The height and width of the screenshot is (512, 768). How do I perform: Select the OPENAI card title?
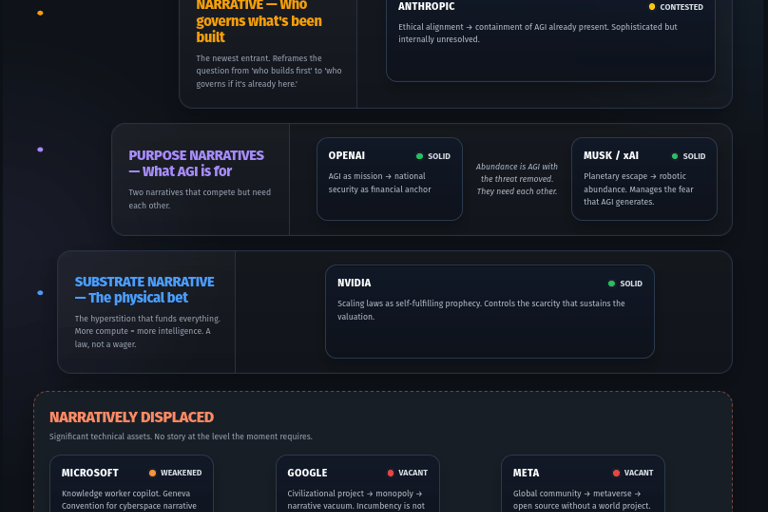point(346,155)
